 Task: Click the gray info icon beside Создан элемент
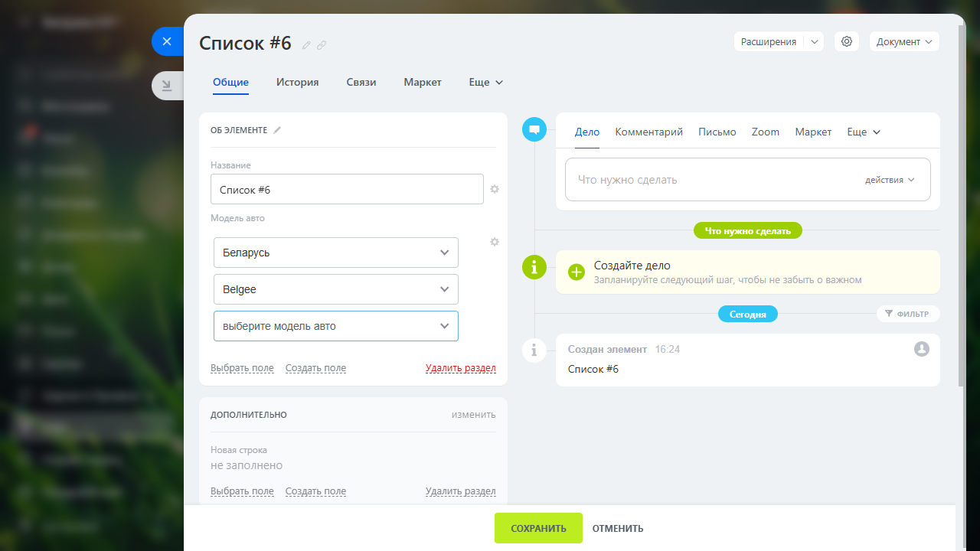[x=534, y=350]
